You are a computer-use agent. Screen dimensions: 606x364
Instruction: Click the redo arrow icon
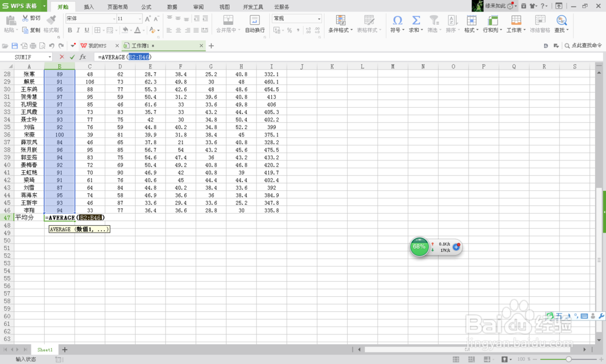pos(61,45)
